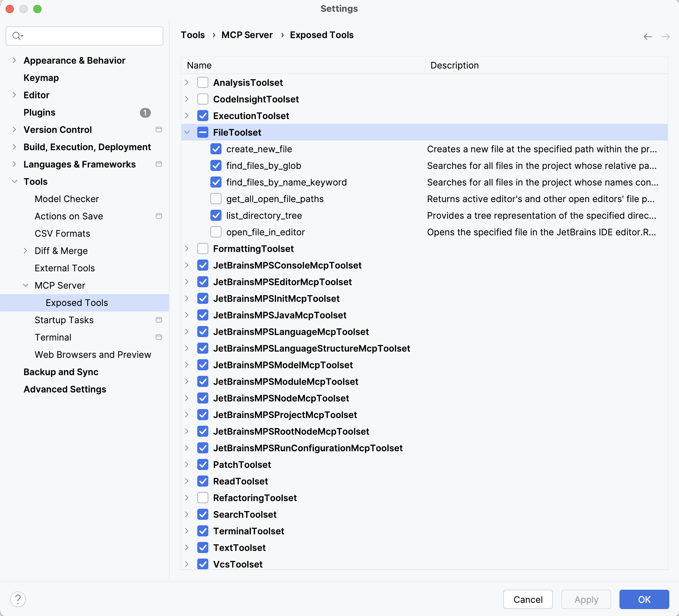Viewport: 679px width, 616px height.
Task: Check get_all_open_file_paths tool
Action: [216, 199]
